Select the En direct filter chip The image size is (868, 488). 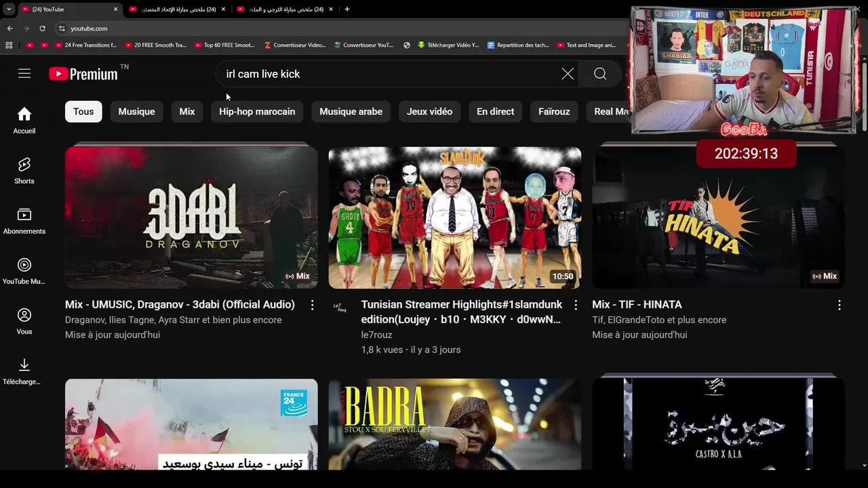coord(495,112)
